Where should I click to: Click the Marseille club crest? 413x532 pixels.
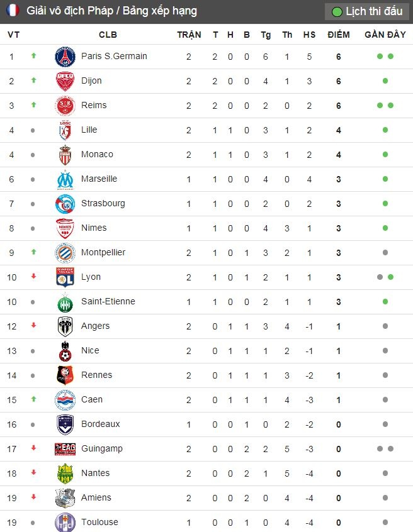pyautogui.click(x=65, y=179)
